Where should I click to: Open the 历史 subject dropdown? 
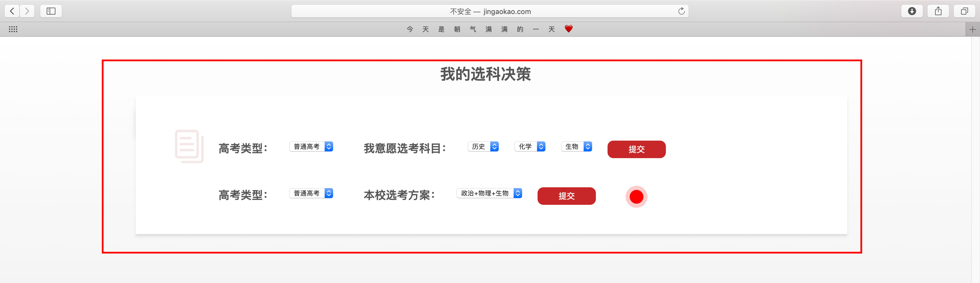click(483, 146)
